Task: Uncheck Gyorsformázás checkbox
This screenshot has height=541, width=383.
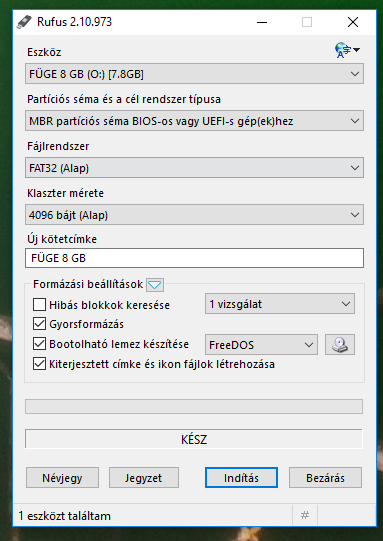Action: (x=39, y=324)
